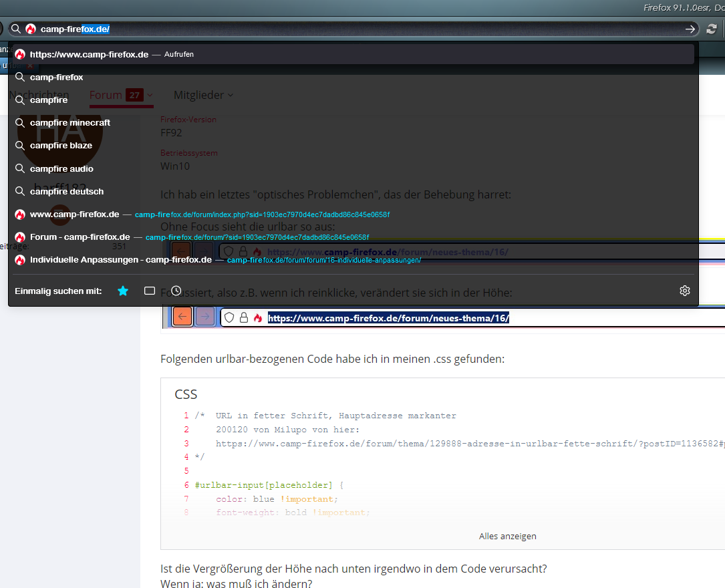Image resolution: width=725 pixels, height=588 pixels.
Task: Click the Go arrow in the address bar
Action: 690,29
